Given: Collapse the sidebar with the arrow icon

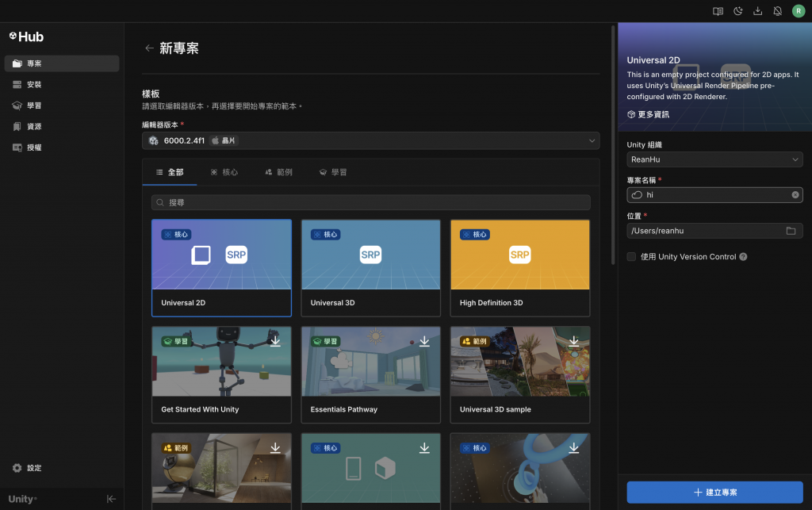Looking at the screenshot, I should click(x=111, y=499).
